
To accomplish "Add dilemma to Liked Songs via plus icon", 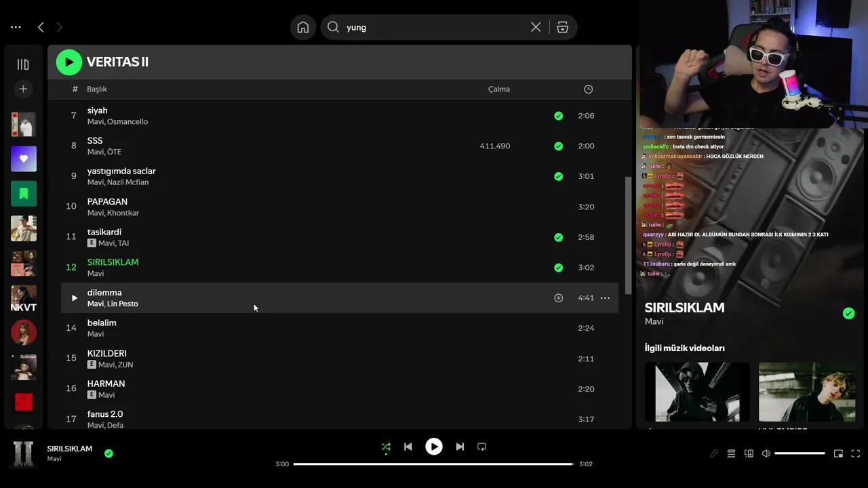I will (x=558, y=298).
